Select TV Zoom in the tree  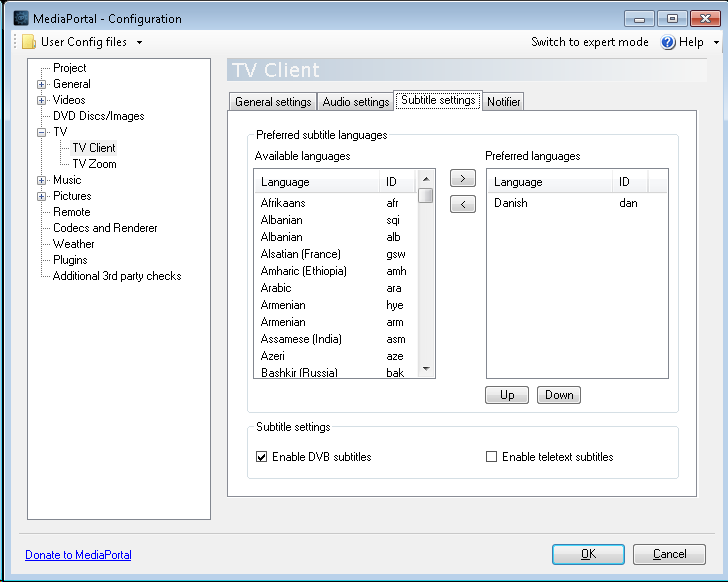point(94,164)
